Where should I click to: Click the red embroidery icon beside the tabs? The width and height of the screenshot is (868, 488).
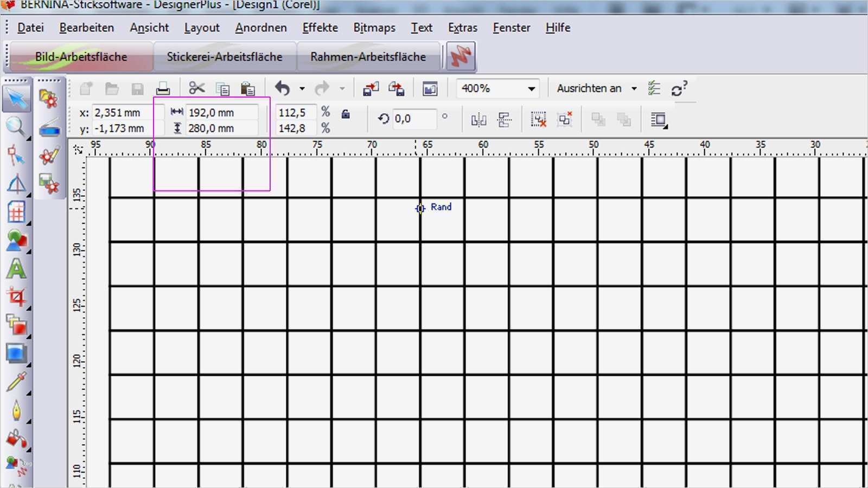click(461, 56)
